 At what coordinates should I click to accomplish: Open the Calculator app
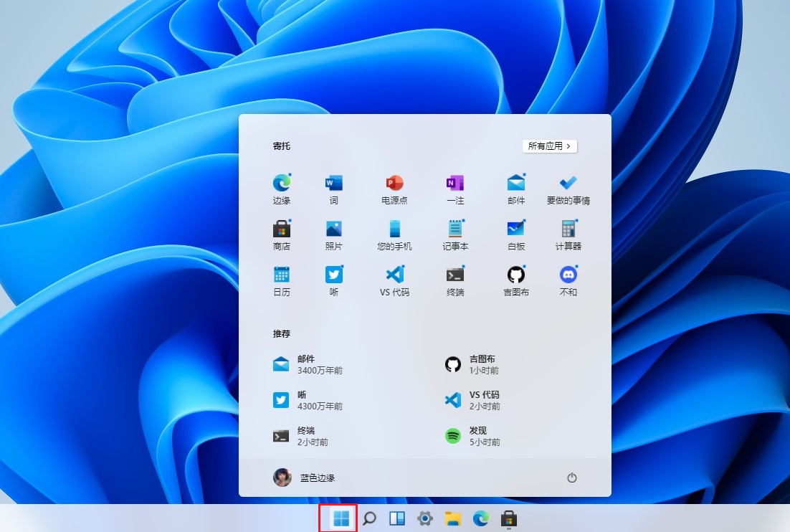567,234
